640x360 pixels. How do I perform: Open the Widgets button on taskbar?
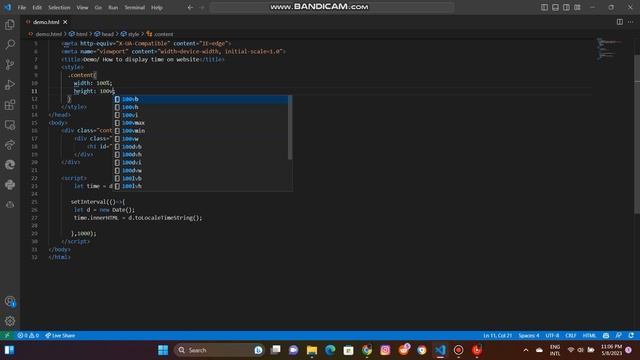[x=9, y=350]
